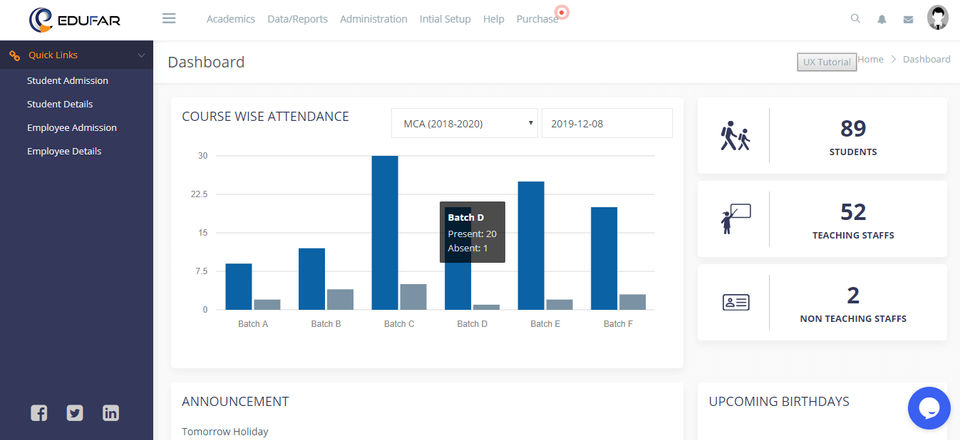Click the Batch F present bar
The height and width of the screenshot is (440, 960).
604,258
